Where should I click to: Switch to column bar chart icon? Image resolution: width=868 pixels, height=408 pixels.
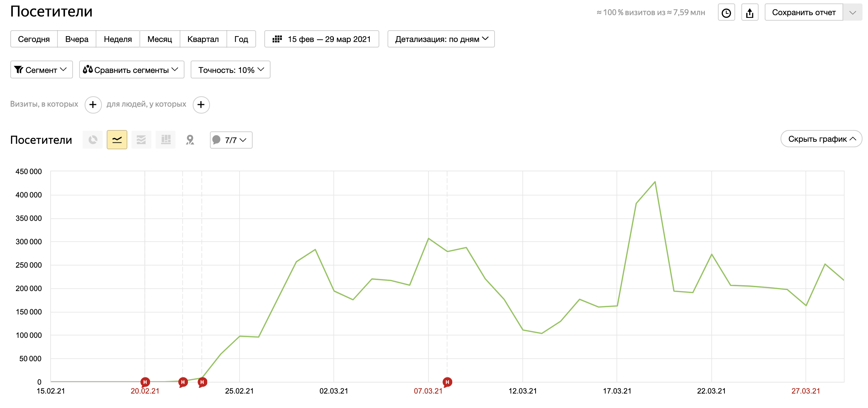click(x=166, y=140)
